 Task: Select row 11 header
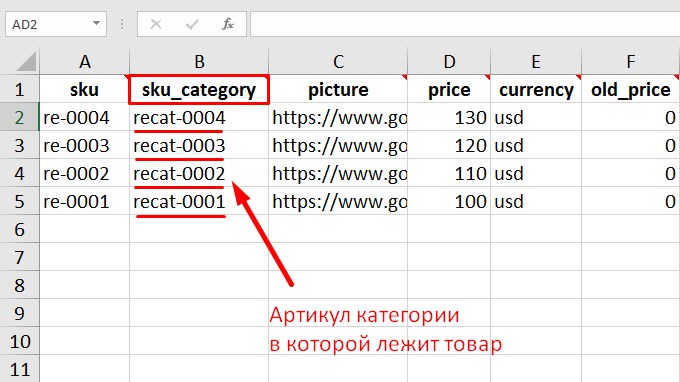tap(20, 369)
